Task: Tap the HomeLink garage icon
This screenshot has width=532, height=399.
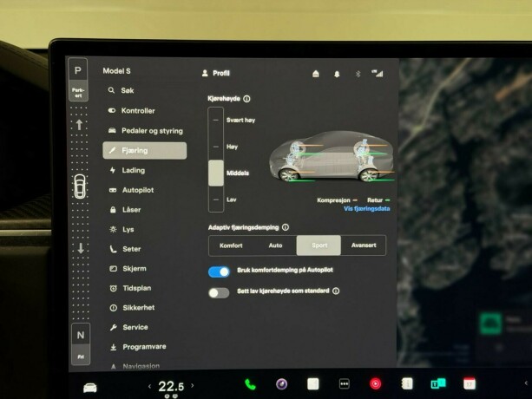Action: pyautogui.click(x=316, y=74)
